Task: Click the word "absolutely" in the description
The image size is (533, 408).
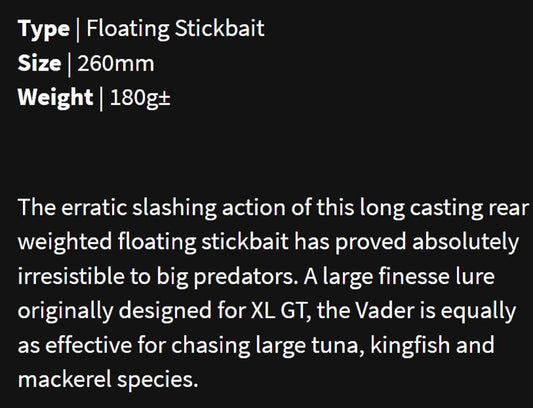Action: [x=466, y=242]
